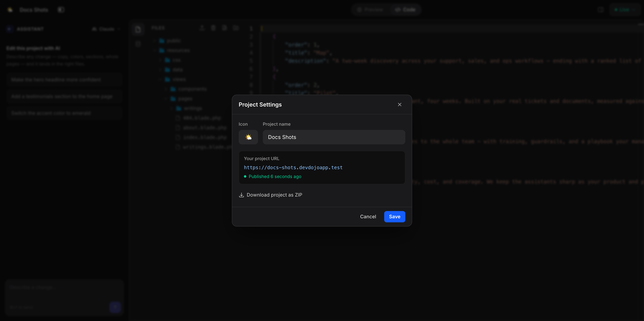
Task: Open the 404.blade.php file
Action: click(199, 118)
